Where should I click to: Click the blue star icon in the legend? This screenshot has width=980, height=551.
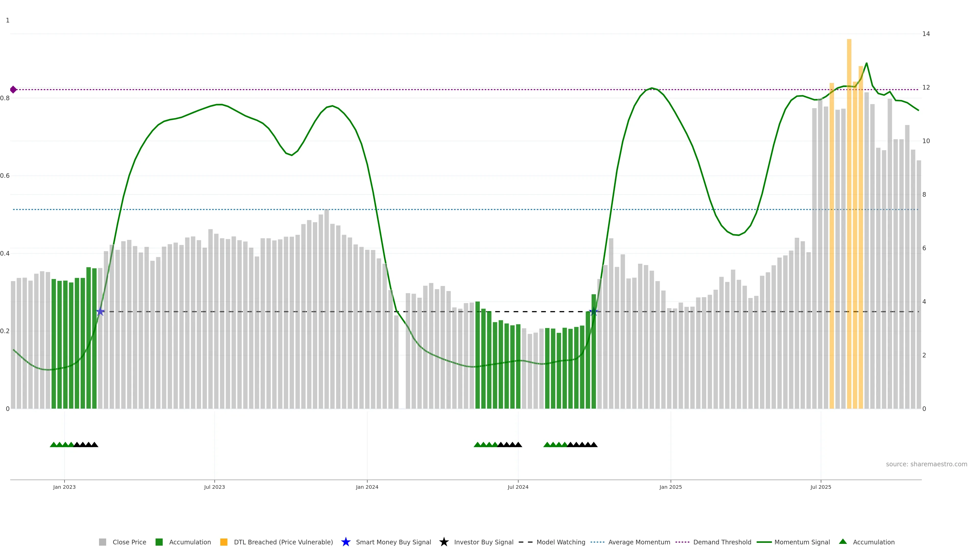pos(346,542)
